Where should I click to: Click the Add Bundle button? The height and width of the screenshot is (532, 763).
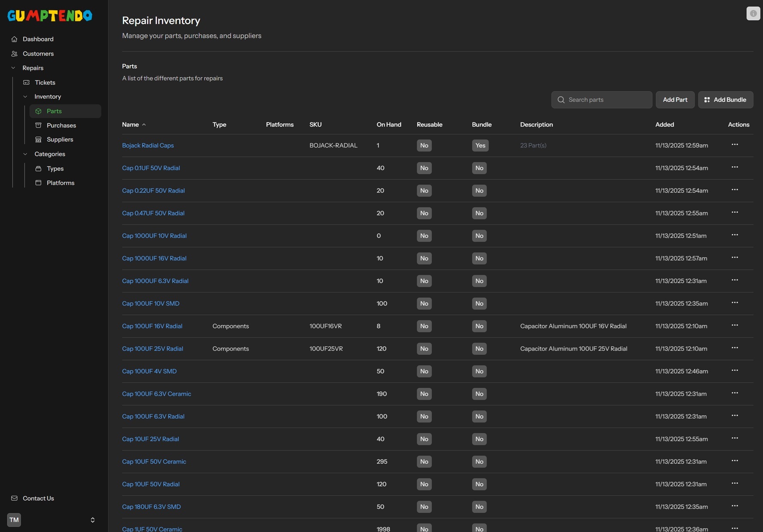tap(725, 100)
